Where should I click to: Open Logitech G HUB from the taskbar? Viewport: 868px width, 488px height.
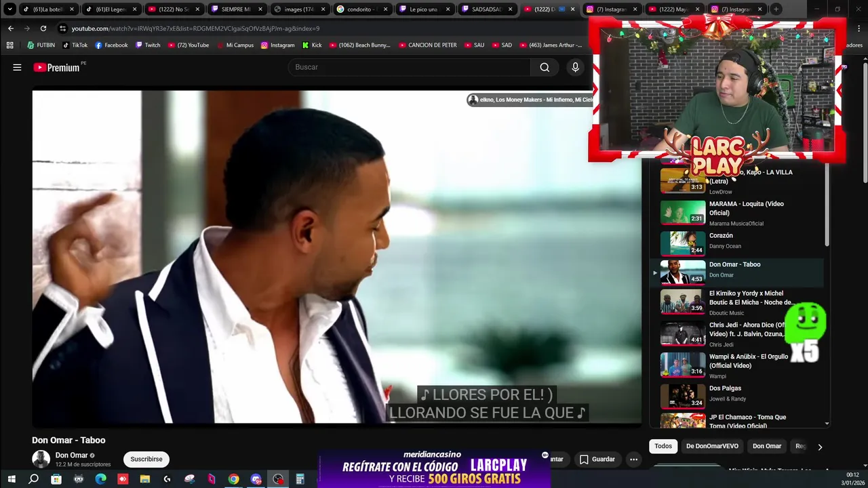pos(167,479)
